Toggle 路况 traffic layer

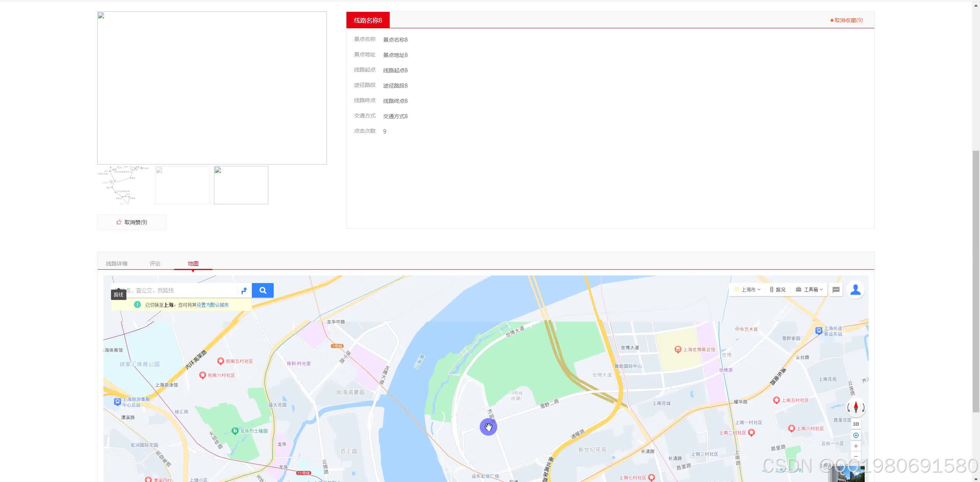[777, 290]
